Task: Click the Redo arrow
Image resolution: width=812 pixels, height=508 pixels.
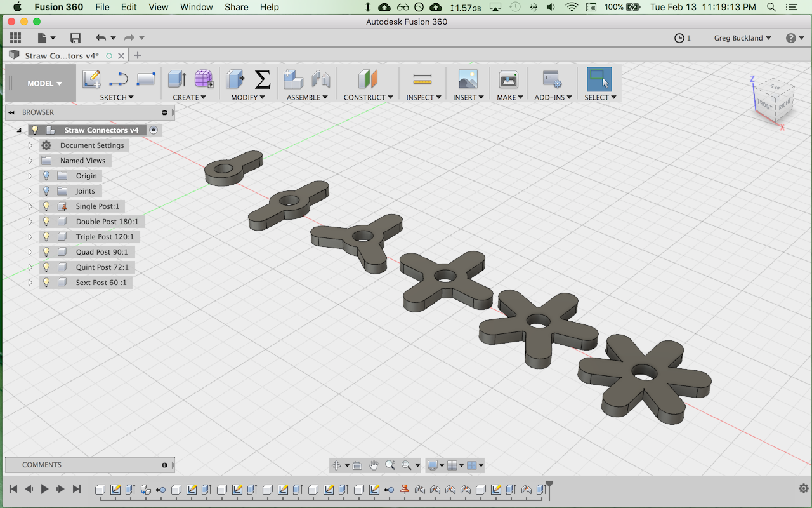Action: click(129, 38)
